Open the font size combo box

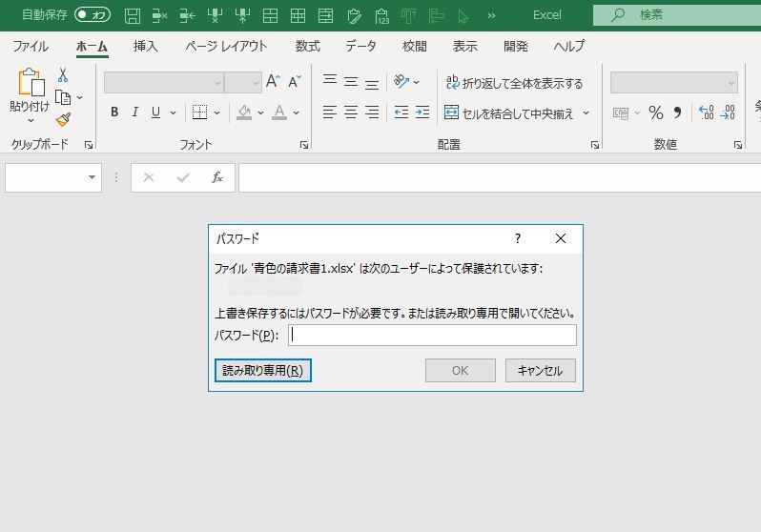tap(243, 83)
